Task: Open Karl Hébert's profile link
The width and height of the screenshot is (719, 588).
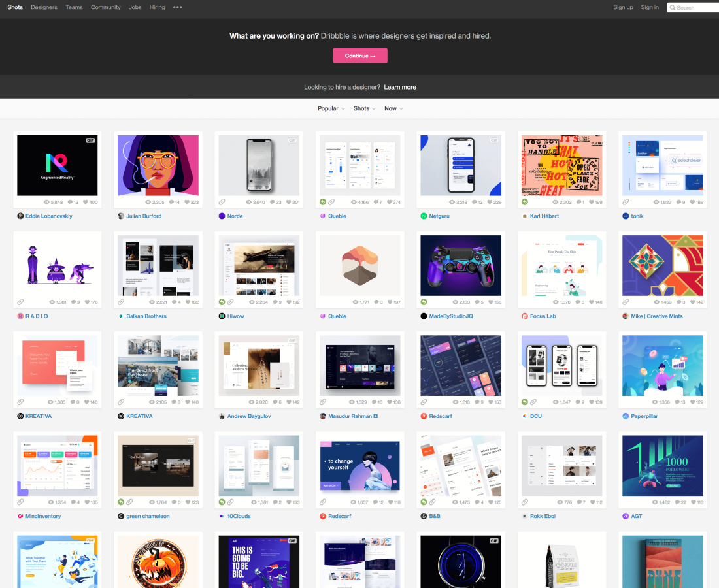Action: coord(544,216)
